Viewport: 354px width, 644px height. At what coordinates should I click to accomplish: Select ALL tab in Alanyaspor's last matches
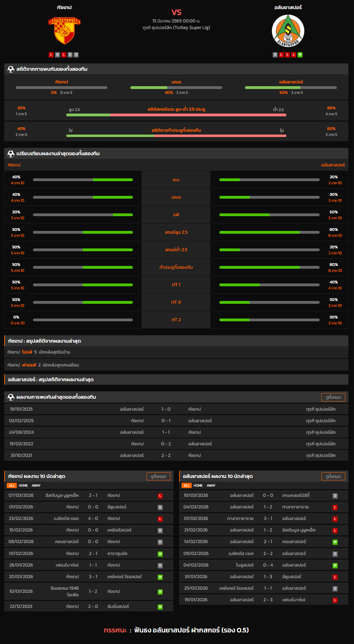point(186,486)
